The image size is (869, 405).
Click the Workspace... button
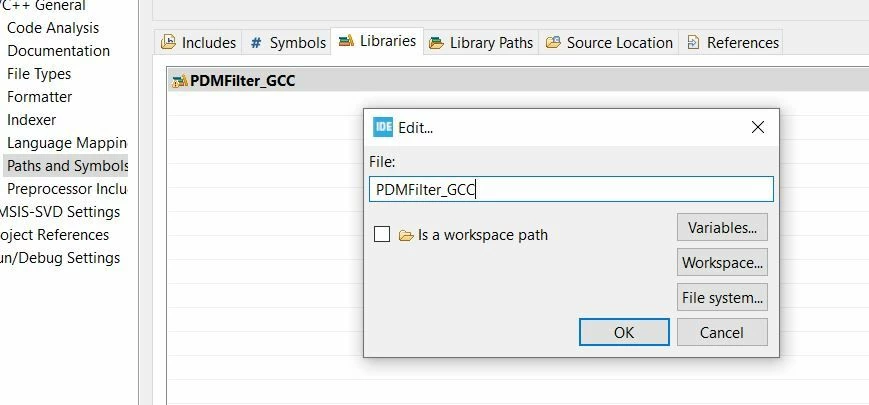click(x=722, y=262)
